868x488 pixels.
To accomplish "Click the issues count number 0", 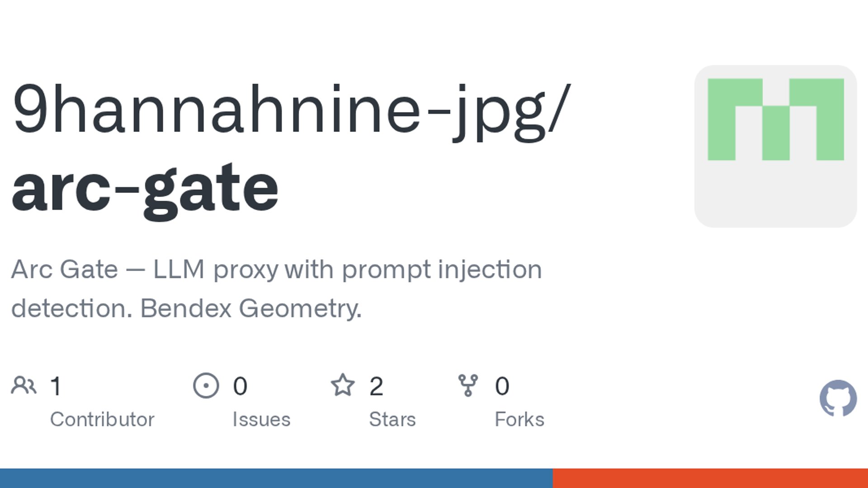I will pos(240,386).
